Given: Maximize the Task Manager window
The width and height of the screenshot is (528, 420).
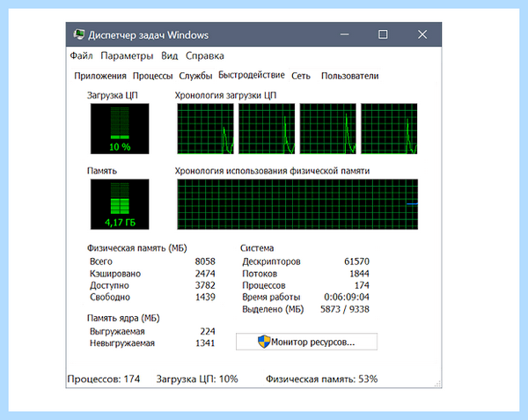Looking at the screenshot, I should click(x=383, y=34).
